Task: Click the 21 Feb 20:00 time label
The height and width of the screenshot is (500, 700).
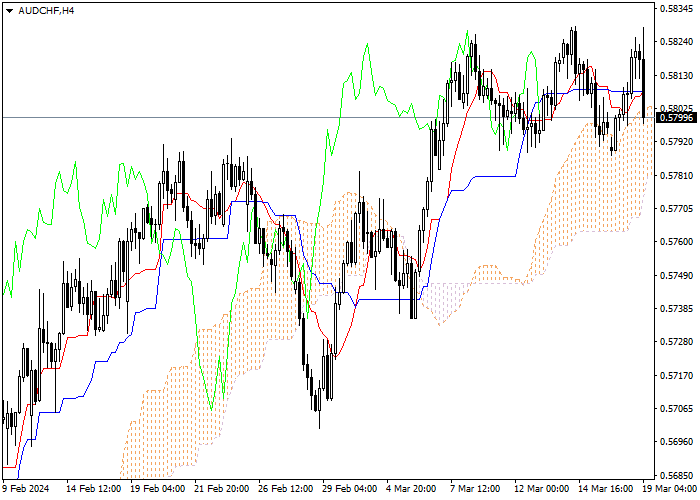Action: coord(222,489)
